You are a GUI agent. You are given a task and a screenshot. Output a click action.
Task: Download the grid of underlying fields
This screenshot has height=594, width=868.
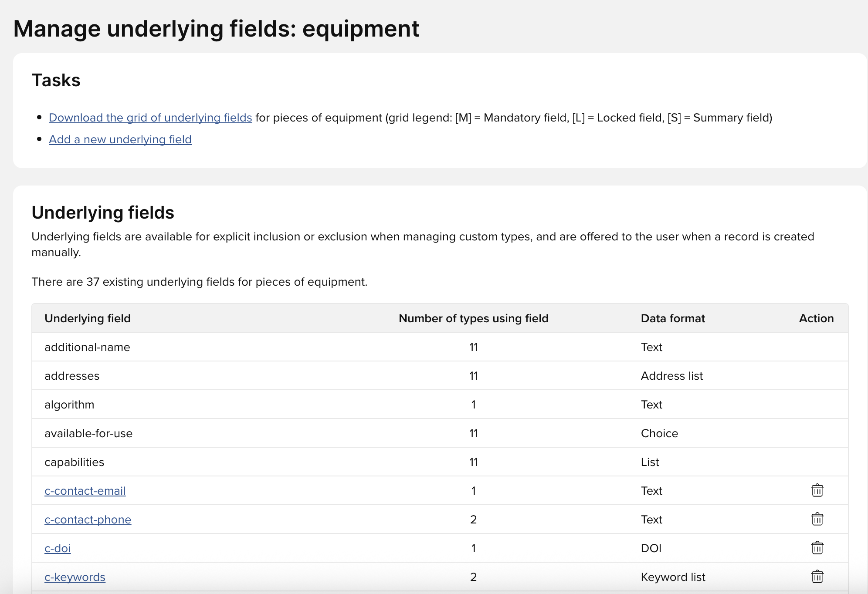coord(150,118)
